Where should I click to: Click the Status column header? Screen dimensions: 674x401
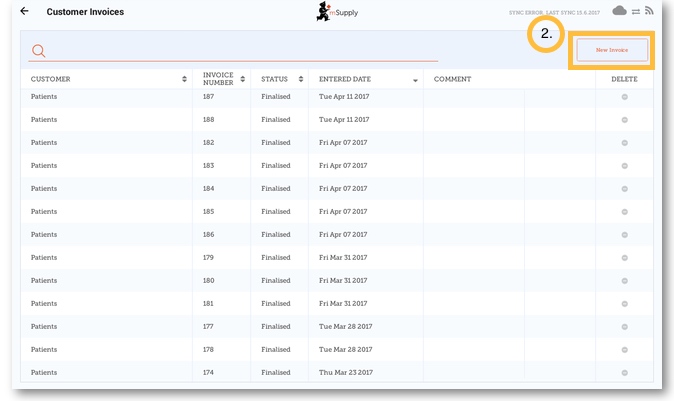(x=274, y=79)
